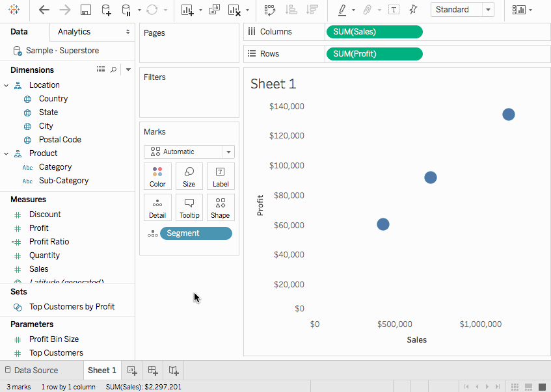
Task: Click the Swap Rows and Columns toolbar icon
Action: (269, 10)
